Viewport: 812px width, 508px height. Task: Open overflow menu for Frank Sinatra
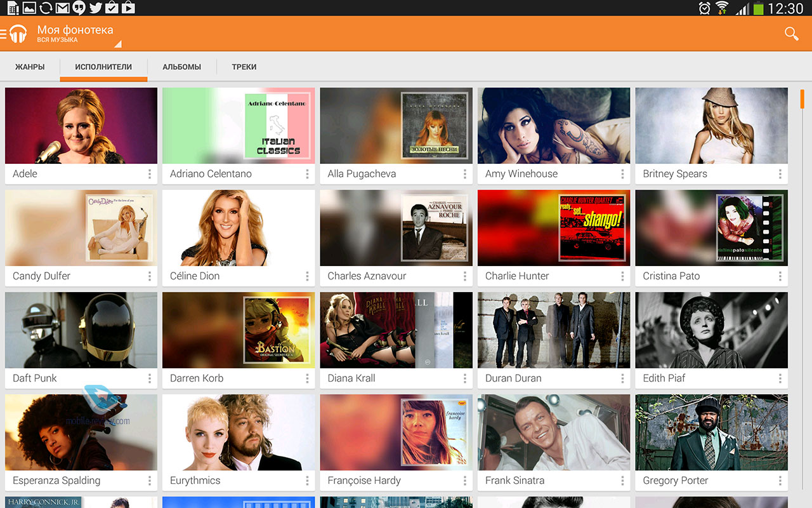pyautogui.click(x=622, y=481)
